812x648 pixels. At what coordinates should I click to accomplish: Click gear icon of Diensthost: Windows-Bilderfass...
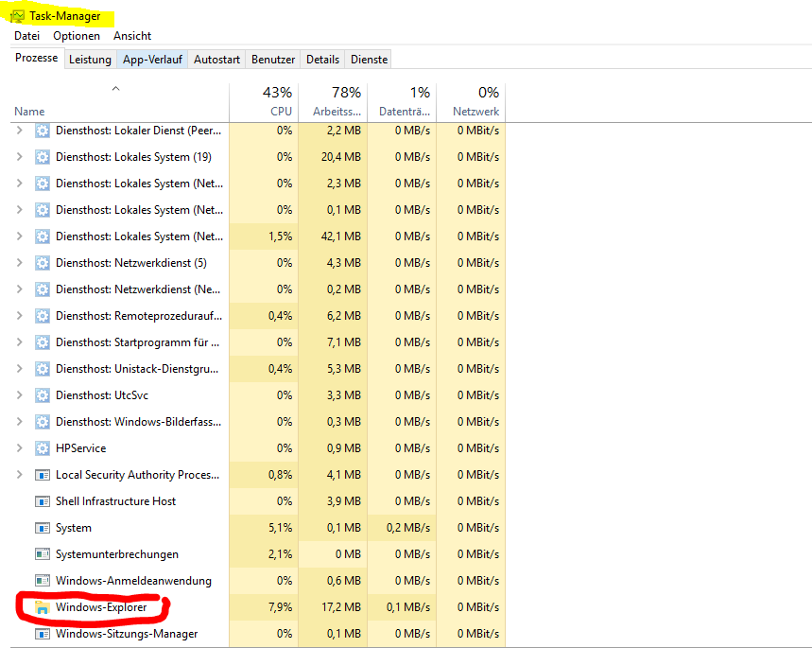pos(42,422)
